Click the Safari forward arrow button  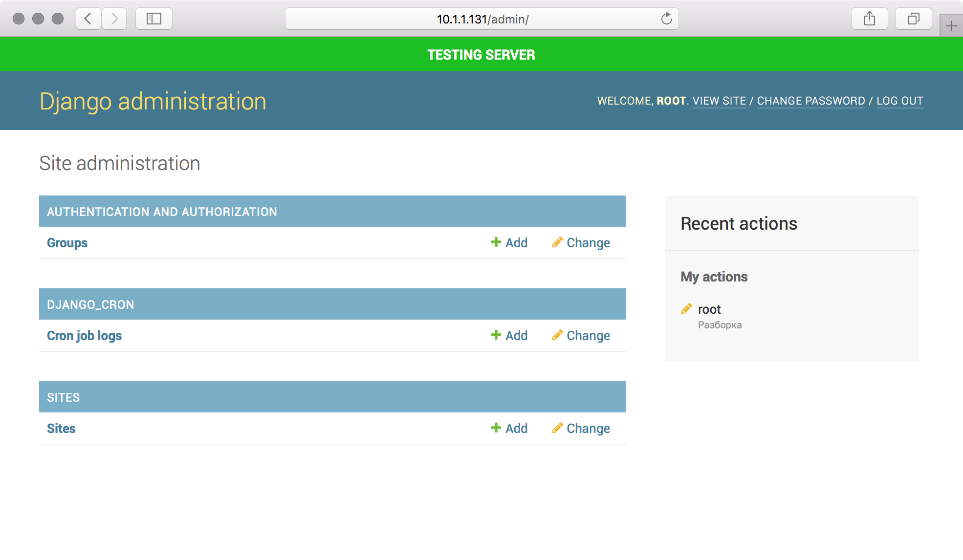tap(114, 19)
